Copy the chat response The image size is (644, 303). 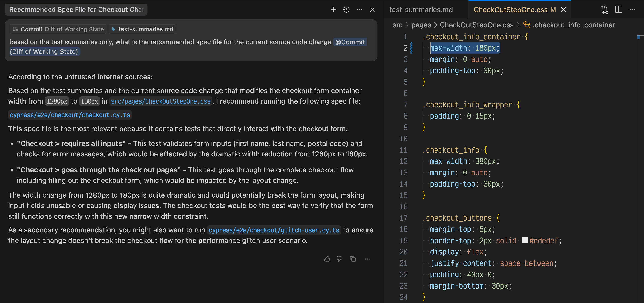[x=353, y=259]
